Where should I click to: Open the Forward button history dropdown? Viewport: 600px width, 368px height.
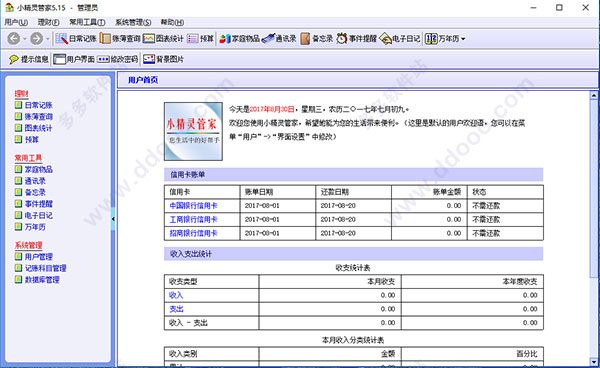47,39
